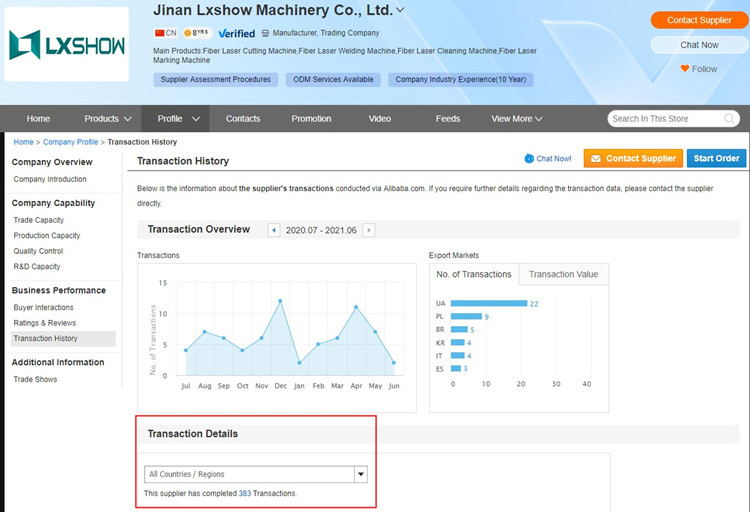
Task: Go to next date range arrow
Action: pos(369,230)
